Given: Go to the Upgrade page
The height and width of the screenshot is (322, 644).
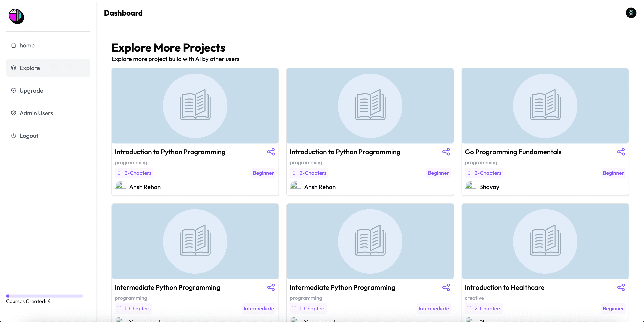Looking at the screenshot, I should click(x=31, y=91).
